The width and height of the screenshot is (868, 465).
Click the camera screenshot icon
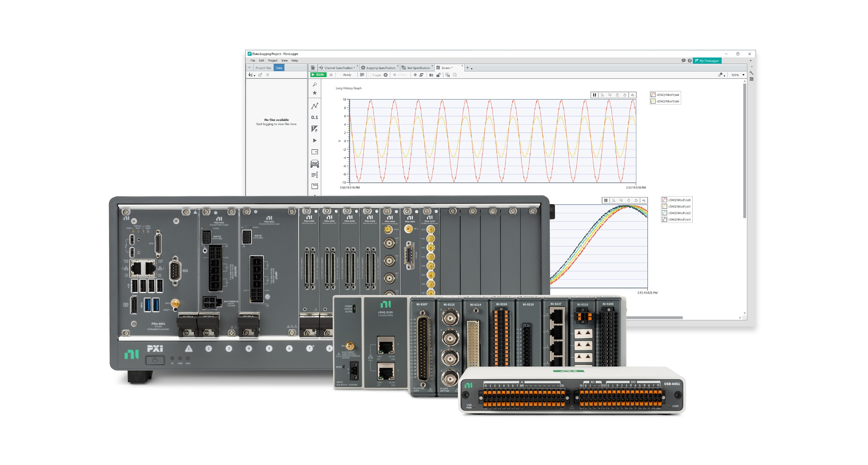click(431, 75)
